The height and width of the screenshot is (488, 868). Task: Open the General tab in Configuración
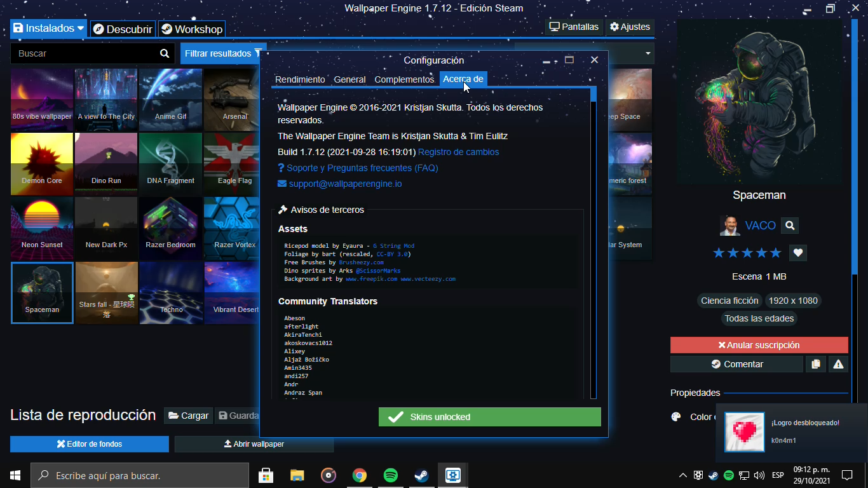coord(349,79)
